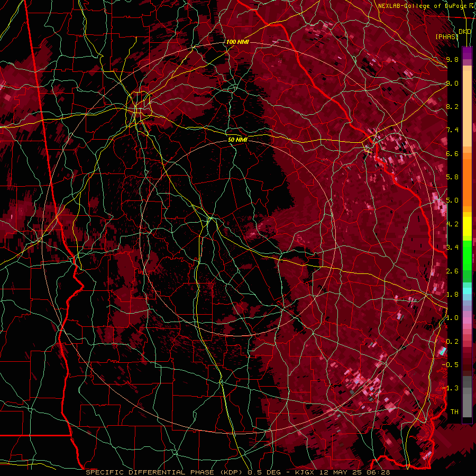This screenshot has width=476, height=476.
Task: Click the [PHAS] label above the color scale
Action: click(447, 36)
